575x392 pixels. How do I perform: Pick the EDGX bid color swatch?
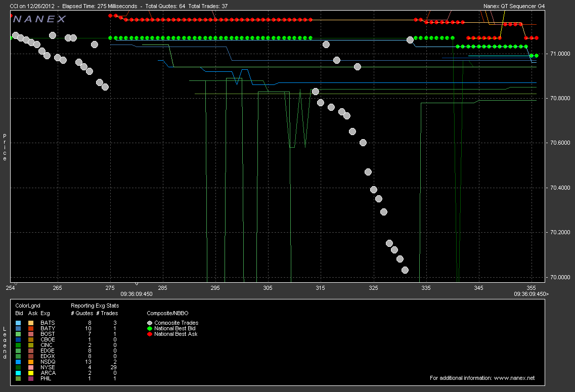coord(18,357)
